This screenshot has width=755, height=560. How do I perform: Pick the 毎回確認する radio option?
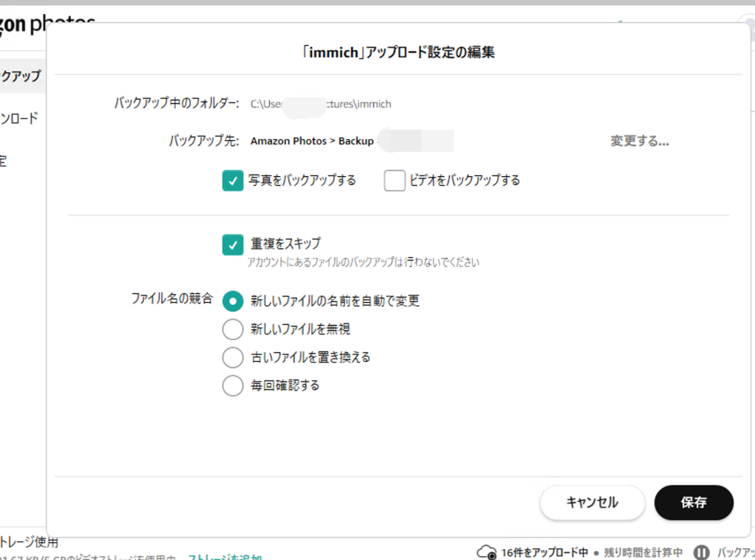click(233, 385)
